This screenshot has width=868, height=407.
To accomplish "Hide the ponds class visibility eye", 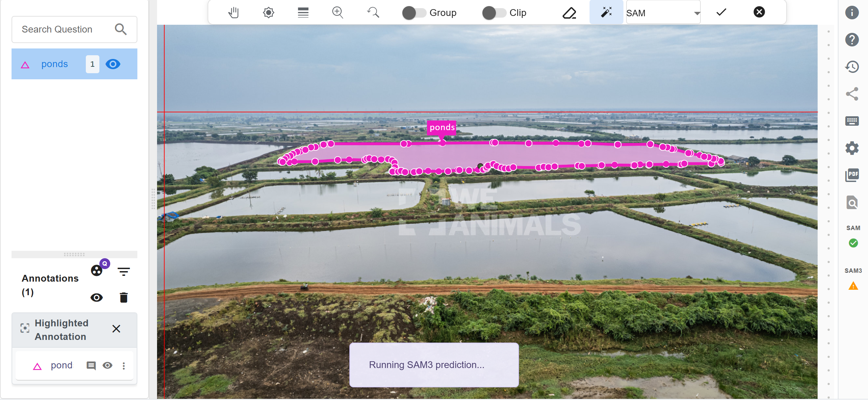I will [113, 64].
